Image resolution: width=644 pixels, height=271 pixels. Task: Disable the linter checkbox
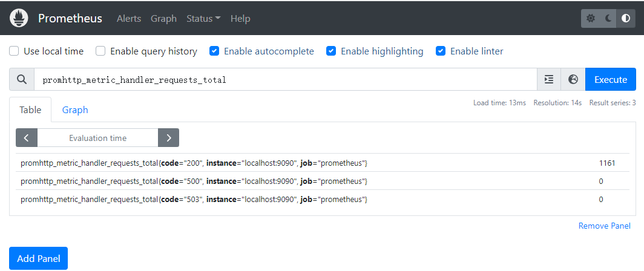pos(441,51)
